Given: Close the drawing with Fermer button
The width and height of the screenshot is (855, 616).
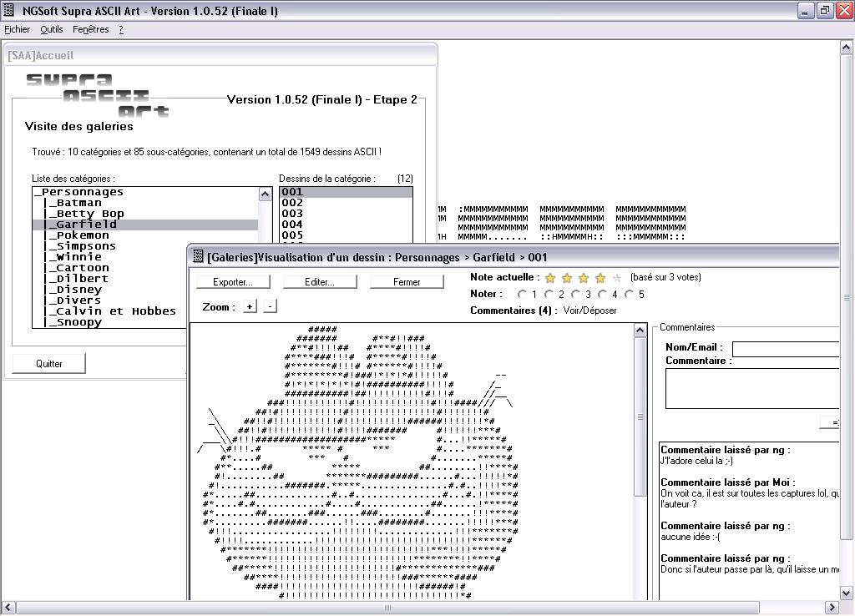Looking at the screenshot, I should (x=407, y=282).
